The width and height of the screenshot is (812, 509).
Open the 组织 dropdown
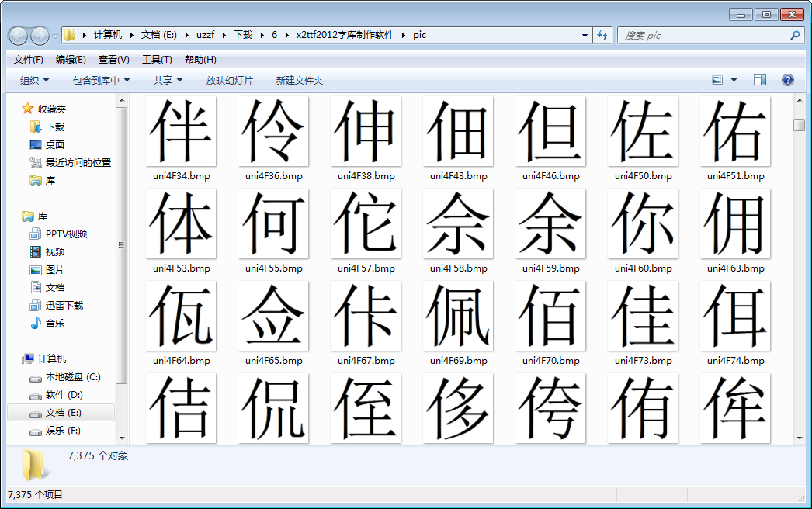32,80
